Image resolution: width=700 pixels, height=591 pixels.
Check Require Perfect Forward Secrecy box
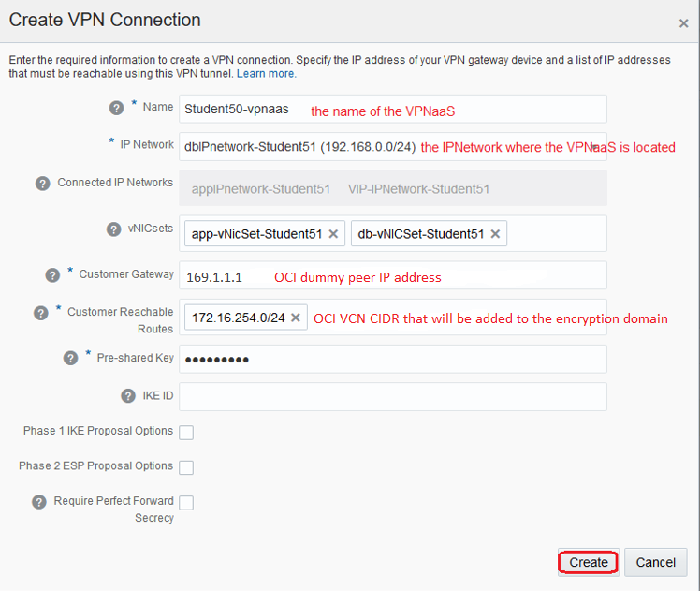186,503
